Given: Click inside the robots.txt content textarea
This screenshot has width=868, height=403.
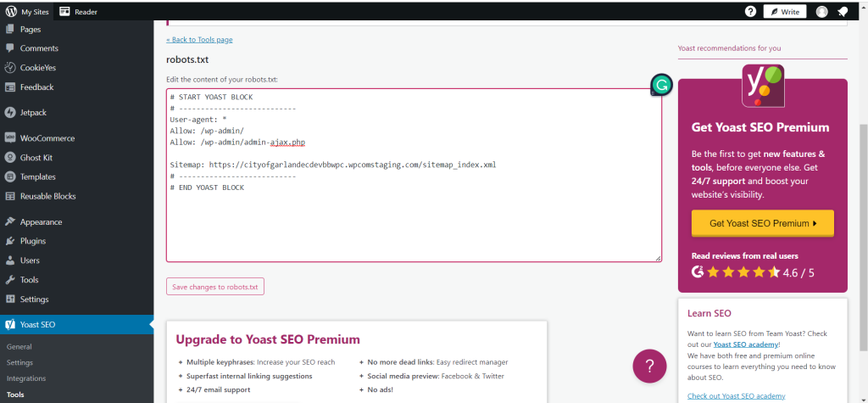Looking at the screenshot, I should (x=414, y=221).
